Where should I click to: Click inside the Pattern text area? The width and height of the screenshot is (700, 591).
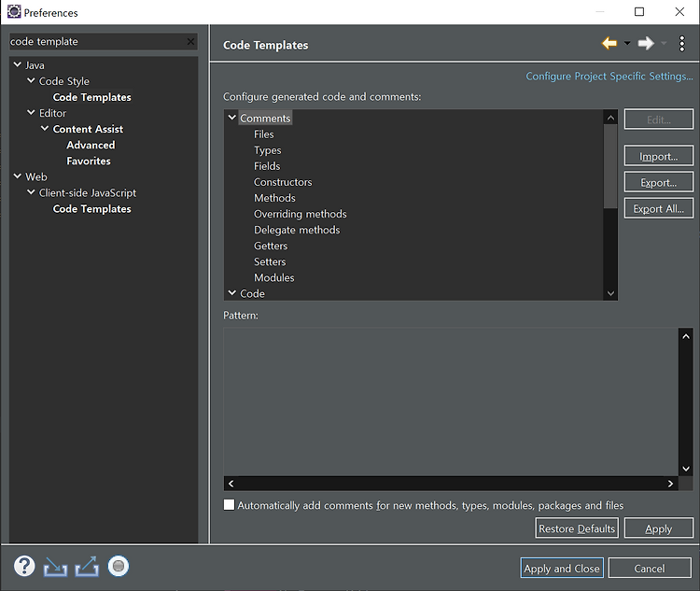click(x=451, y=401)
